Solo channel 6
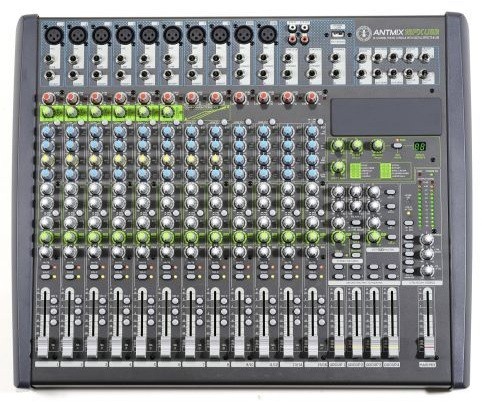Viewport: 482px width, 403px height. tap(166, 276)
